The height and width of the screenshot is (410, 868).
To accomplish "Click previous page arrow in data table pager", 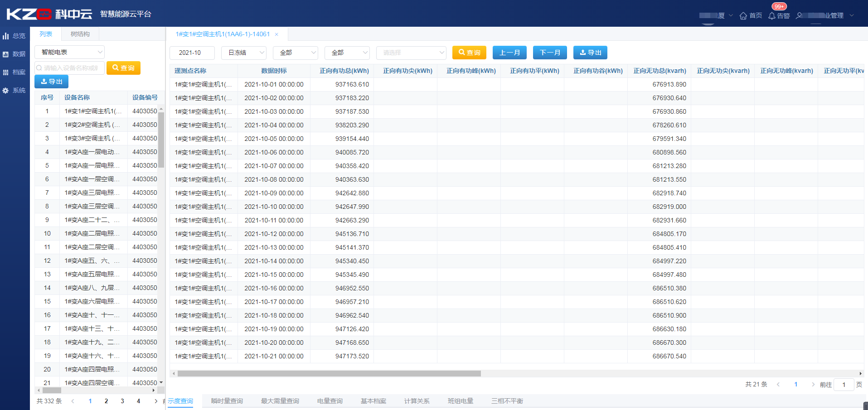I will pos(778,384).
